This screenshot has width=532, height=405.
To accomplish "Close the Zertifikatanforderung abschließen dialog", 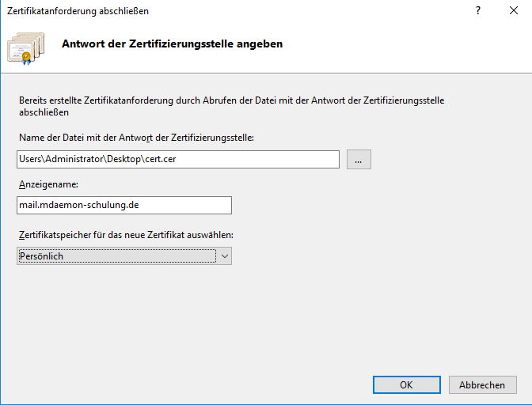I will tap(514, 11).
